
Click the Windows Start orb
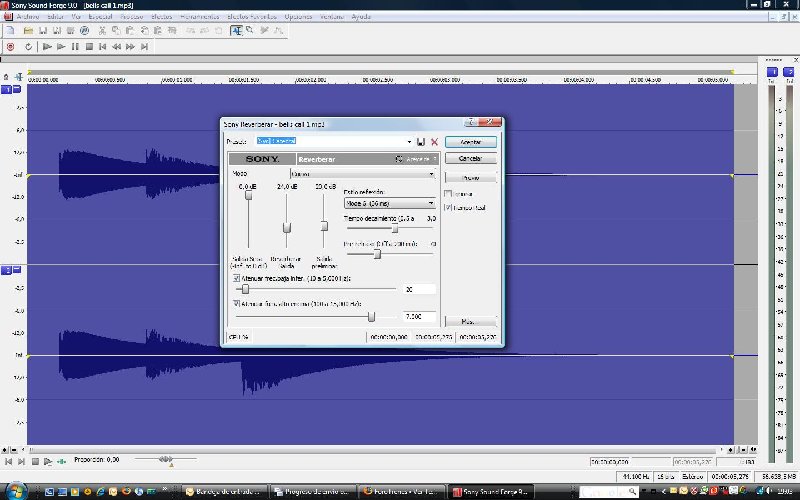click(x=15, y=490)
